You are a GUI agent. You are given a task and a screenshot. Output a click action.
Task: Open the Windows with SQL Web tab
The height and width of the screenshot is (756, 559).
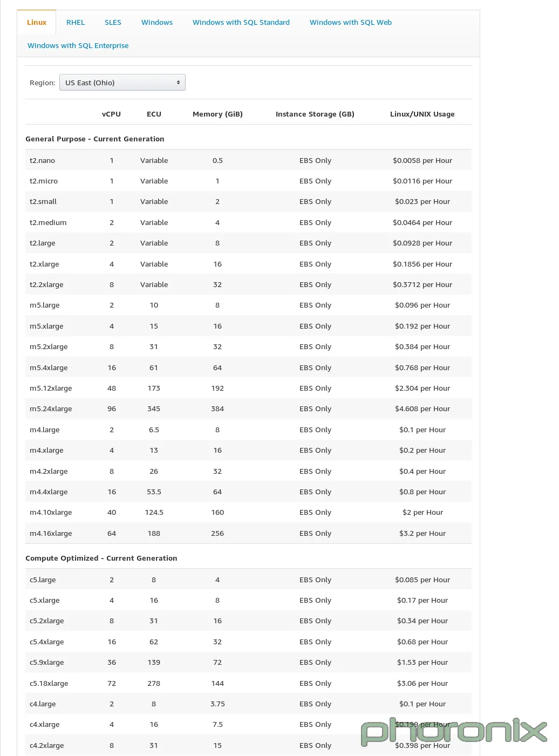[x=350, y=22]
